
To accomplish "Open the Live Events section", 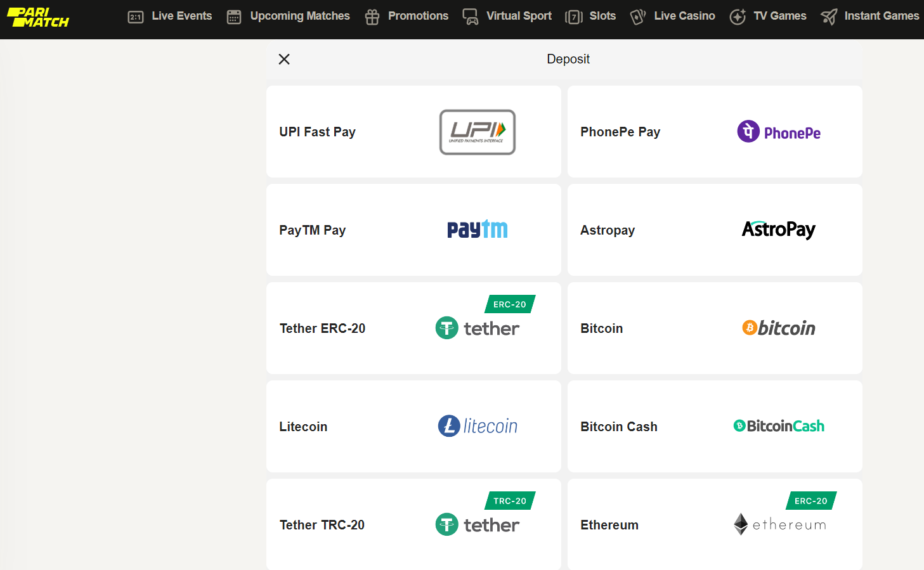I will tap(170, 16).
